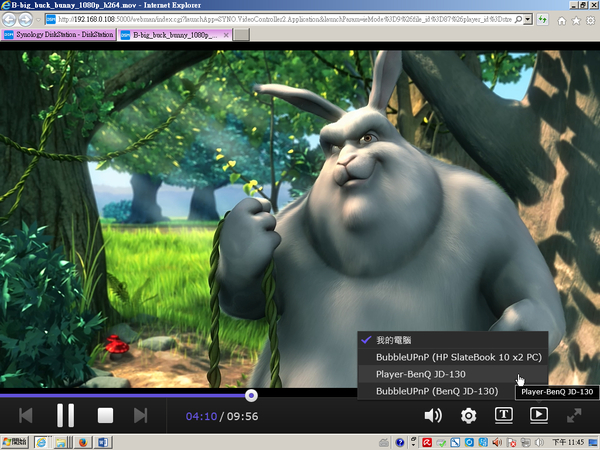Open a new browser tab
The height and width of the screenshot is (450, 600).
241,35
